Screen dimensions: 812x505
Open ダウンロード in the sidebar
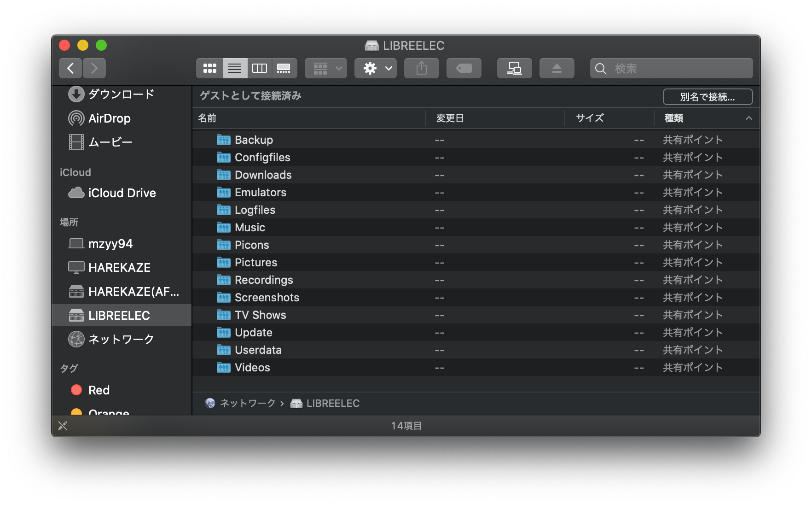click(x=122, y=94)
